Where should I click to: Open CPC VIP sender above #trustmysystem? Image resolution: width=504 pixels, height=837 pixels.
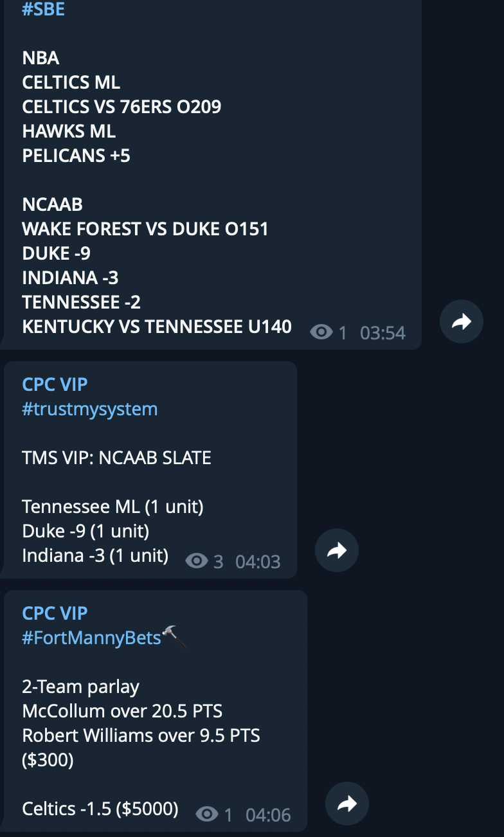[55, 384]
